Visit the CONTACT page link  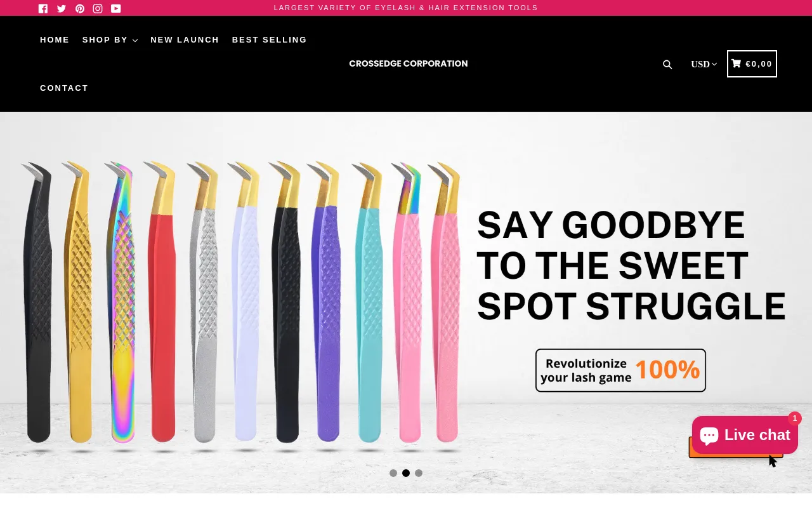(64, 88)
